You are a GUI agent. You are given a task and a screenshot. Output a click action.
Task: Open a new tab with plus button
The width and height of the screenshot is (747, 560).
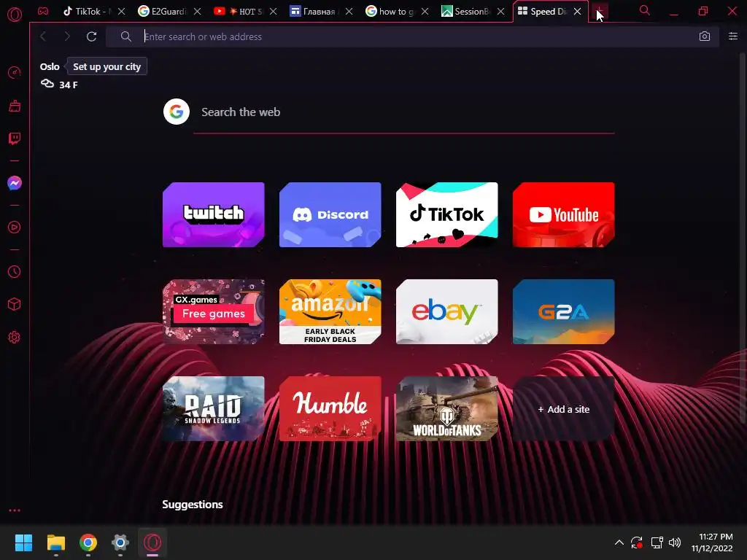[x=601, y=12]
